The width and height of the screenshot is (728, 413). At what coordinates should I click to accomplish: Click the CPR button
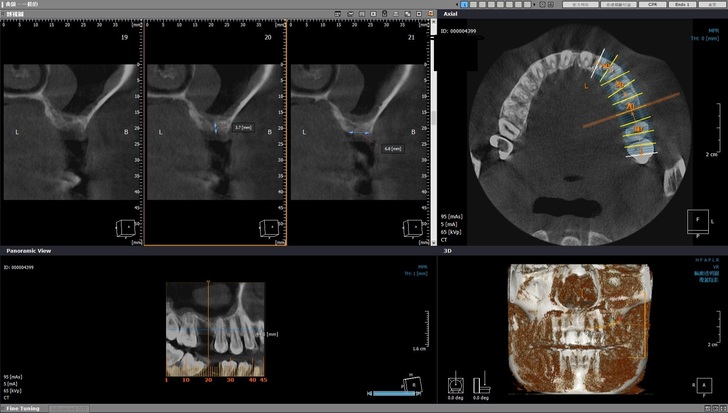click(652, 4)
